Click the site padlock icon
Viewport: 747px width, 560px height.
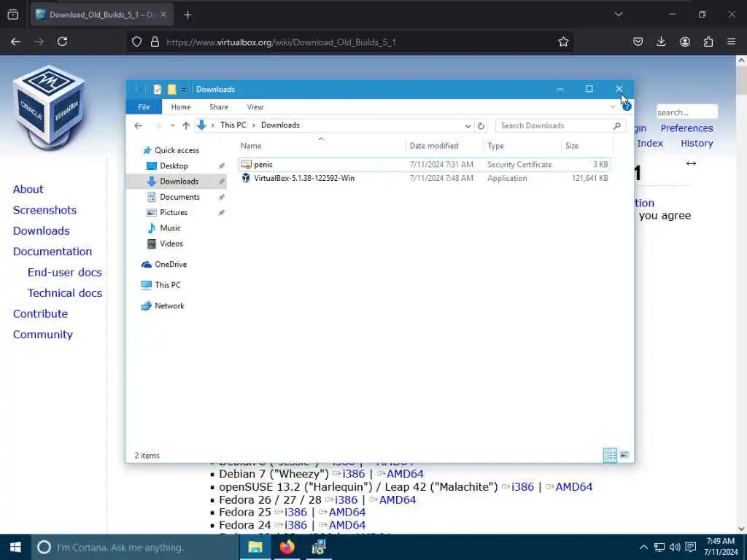point(155,42)
